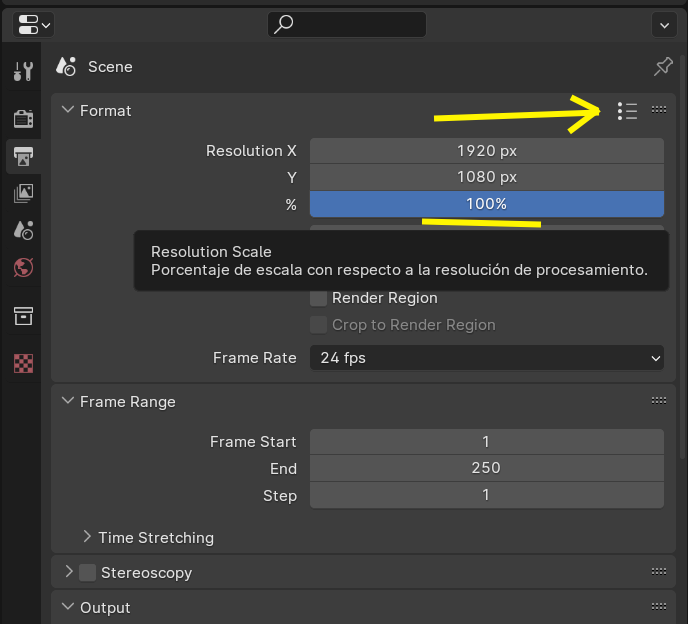Select the active Output properties tab
This screenshot has width=688, height=624.
(x=23, y=156)
